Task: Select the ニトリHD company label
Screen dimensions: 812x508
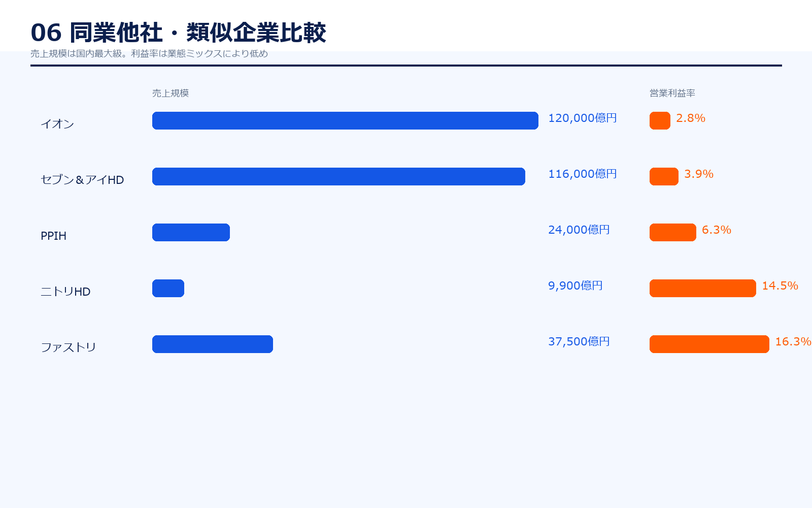Action: point(65,291)
